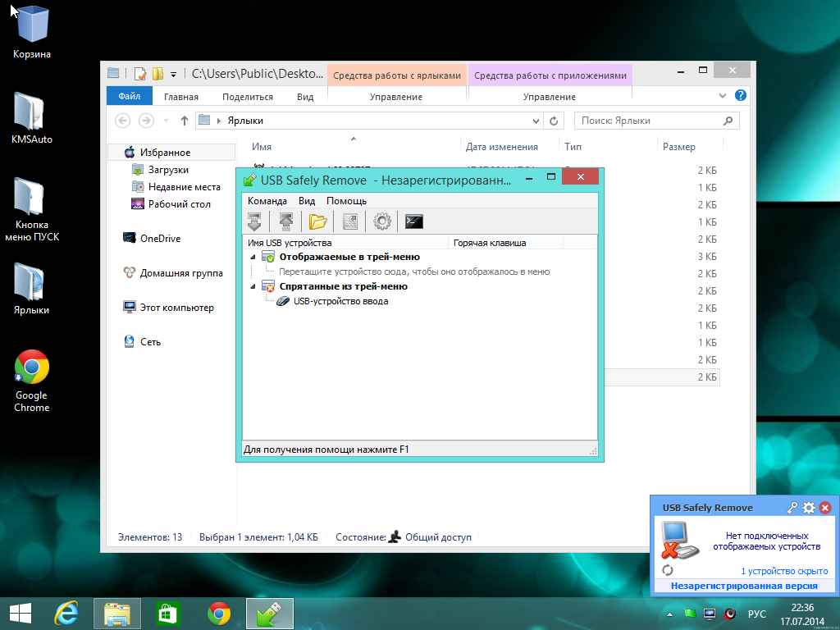The image size is (840, 630).
Task: Open the explore device folder toolbar icon
Action: (x=317, y=221)
